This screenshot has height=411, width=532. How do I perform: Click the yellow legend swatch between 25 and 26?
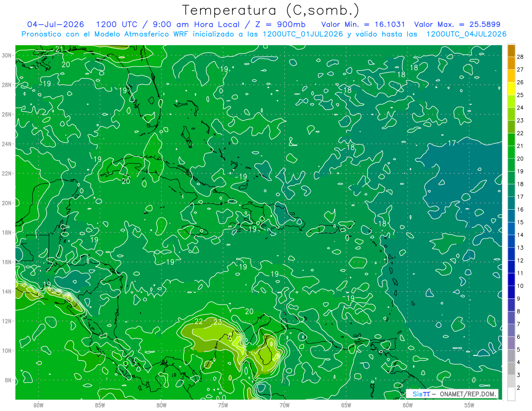[x=511, y=89]
